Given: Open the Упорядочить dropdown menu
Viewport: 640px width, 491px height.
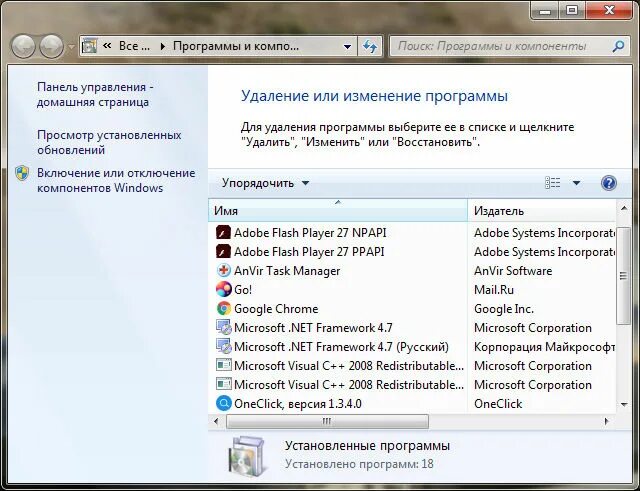Looking at the screenshot, I should (265, 183).
